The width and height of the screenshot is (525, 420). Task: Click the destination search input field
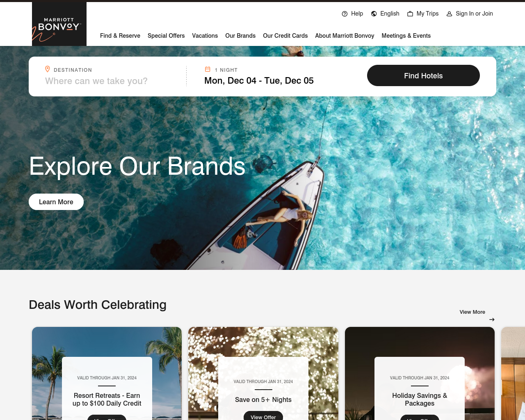click(x=111, y=81)
